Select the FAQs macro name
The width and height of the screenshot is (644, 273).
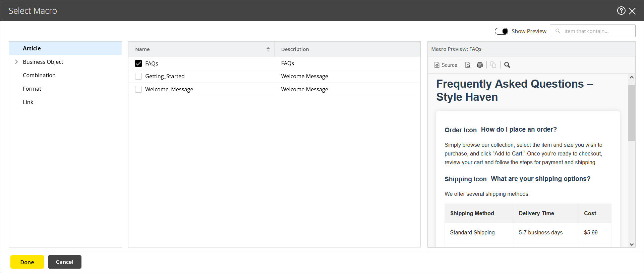[152, 63]
